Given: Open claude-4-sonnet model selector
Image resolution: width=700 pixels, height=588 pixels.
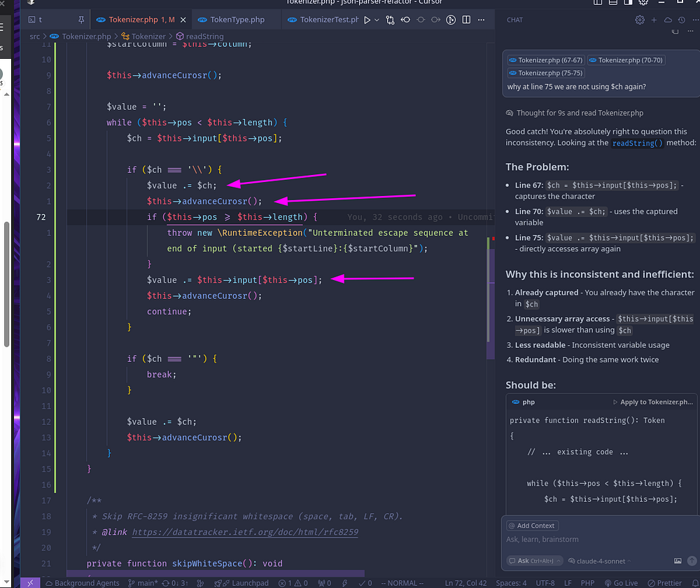Looking at the screenshot, I should (x=599, y=561).
